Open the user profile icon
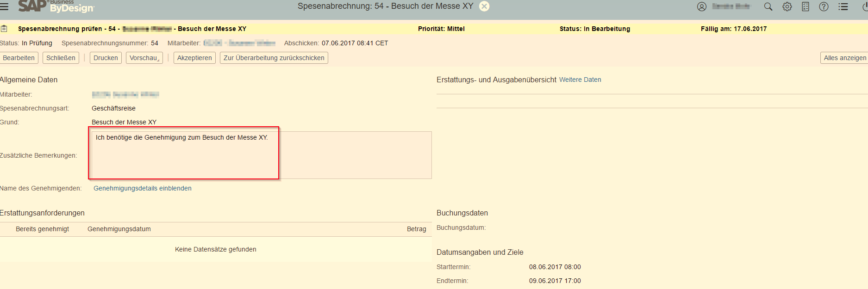 tap(702, 6)
